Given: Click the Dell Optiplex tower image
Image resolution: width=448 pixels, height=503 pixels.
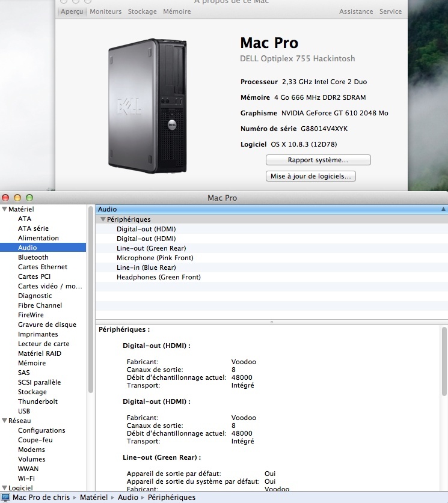Looking at the screenshot, I should tap(147, 106).
